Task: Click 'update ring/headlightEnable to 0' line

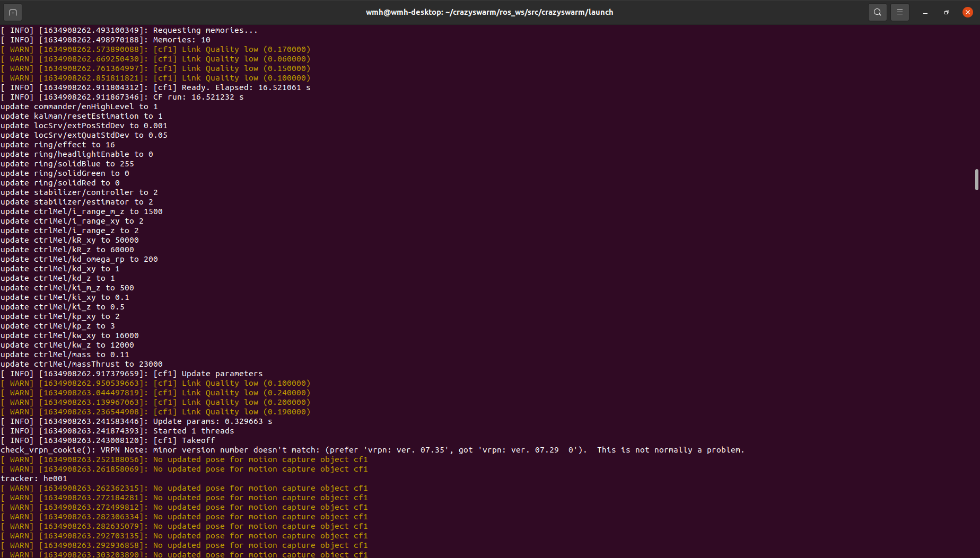Action: 77,154
